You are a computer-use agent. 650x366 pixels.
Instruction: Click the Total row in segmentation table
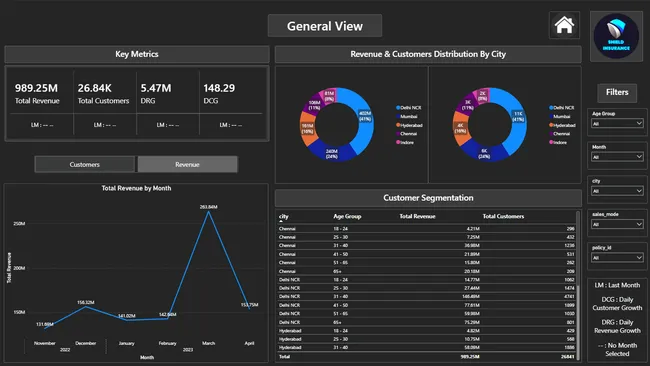(427, 356)
